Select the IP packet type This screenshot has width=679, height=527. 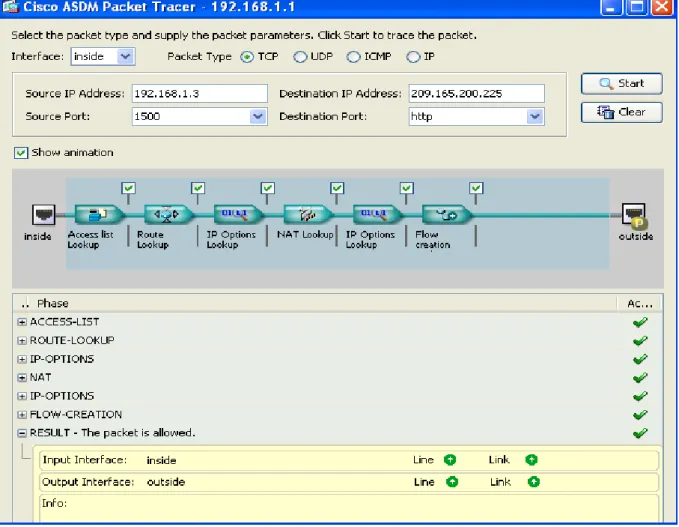(413, 57)
